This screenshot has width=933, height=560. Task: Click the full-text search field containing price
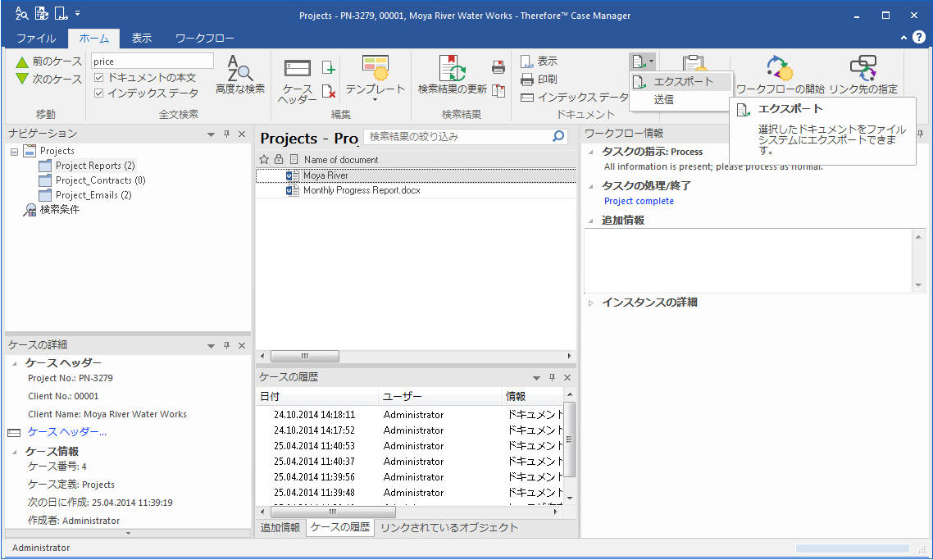[x=152, y=61]
